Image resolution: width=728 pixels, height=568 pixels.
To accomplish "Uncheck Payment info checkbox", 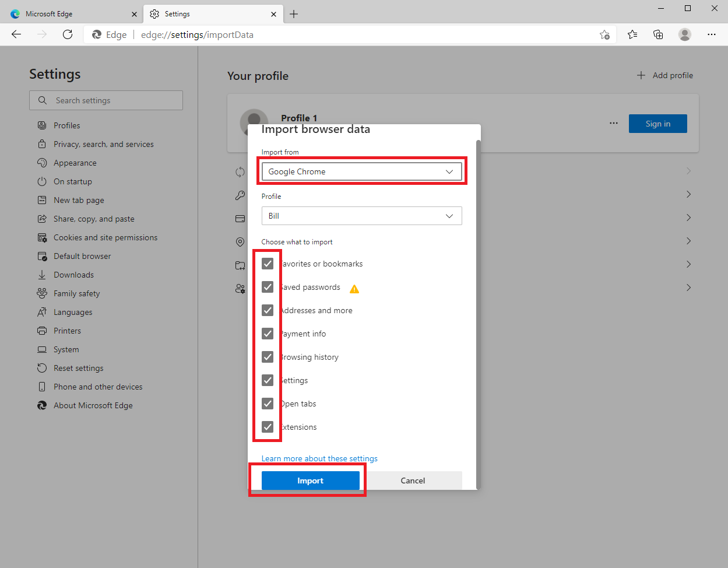I will [x=268, y=334].
